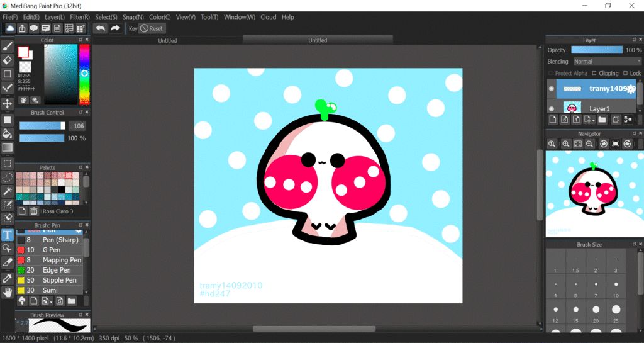Zoom in using the Navigator magnifier plus
Image resolution: width=644 pixels, height=343 pixels.
point(565,143)
